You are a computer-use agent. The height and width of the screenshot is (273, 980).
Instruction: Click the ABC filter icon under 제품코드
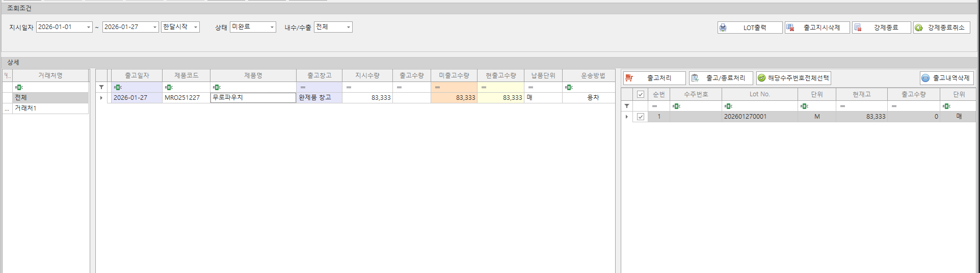point(169,88)
